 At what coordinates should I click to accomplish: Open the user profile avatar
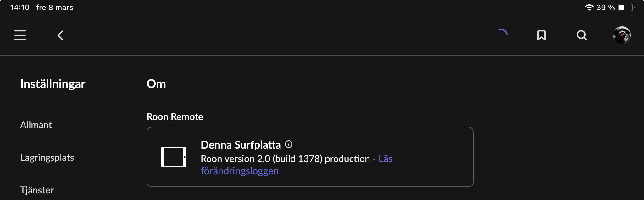(622, 35)
